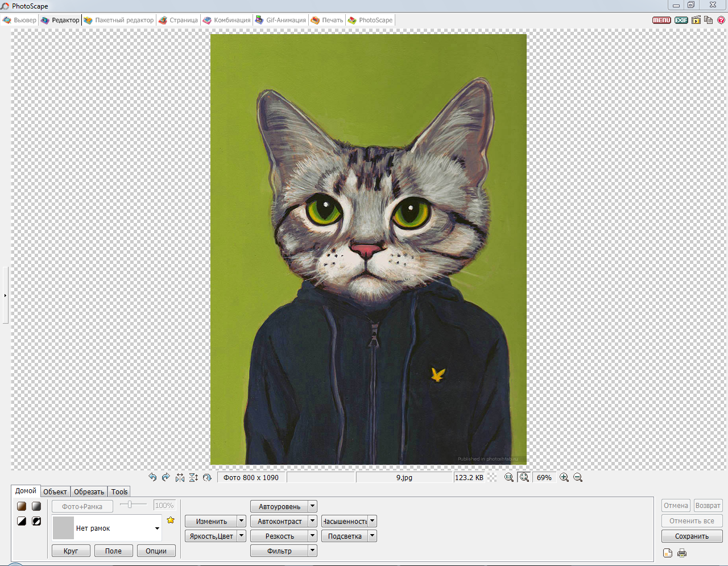Click the Резкость button

click(x=279, y=536)
